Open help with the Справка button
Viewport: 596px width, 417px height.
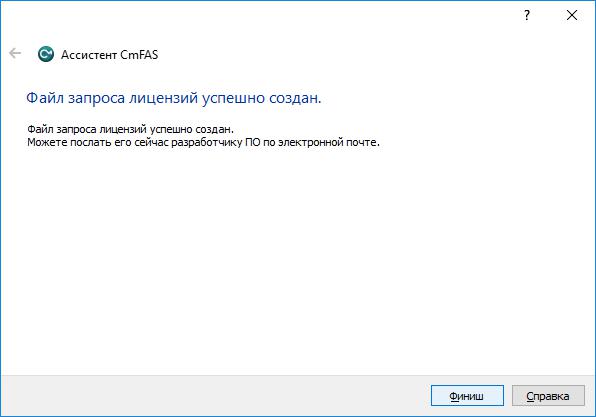pos(548,396)
